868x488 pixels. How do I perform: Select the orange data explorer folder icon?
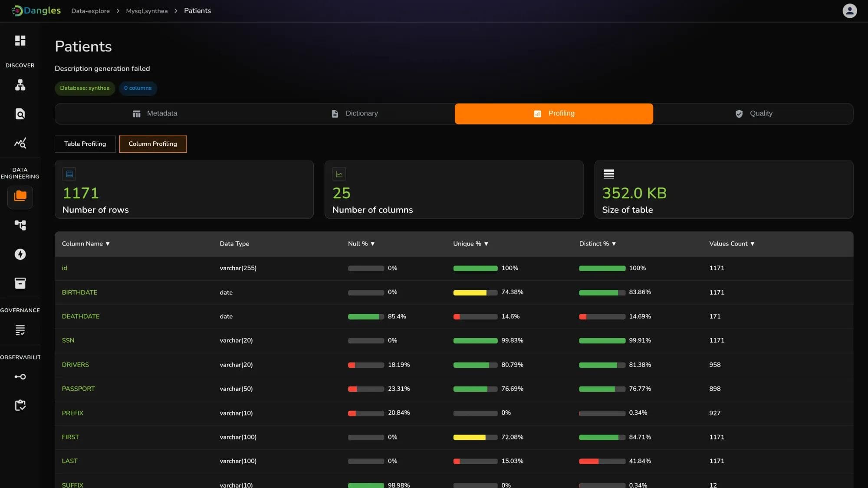coord(20,197)
